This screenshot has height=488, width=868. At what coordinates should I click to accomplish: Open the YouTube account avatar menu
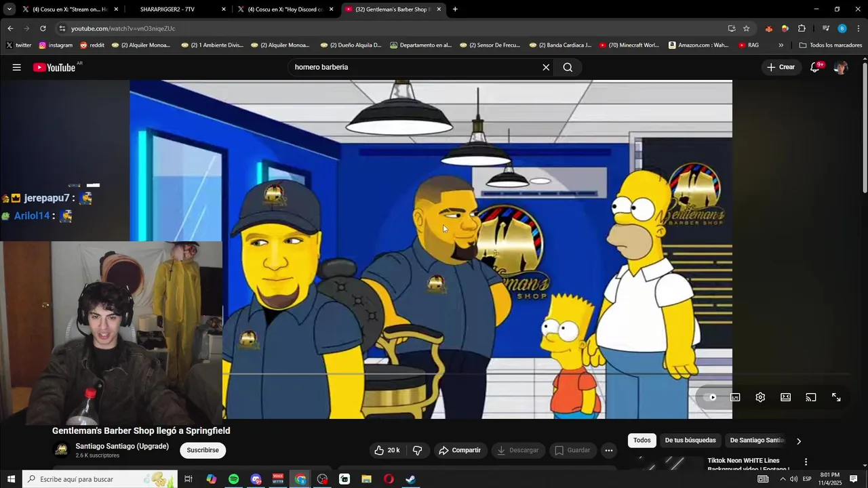(841, 67)
